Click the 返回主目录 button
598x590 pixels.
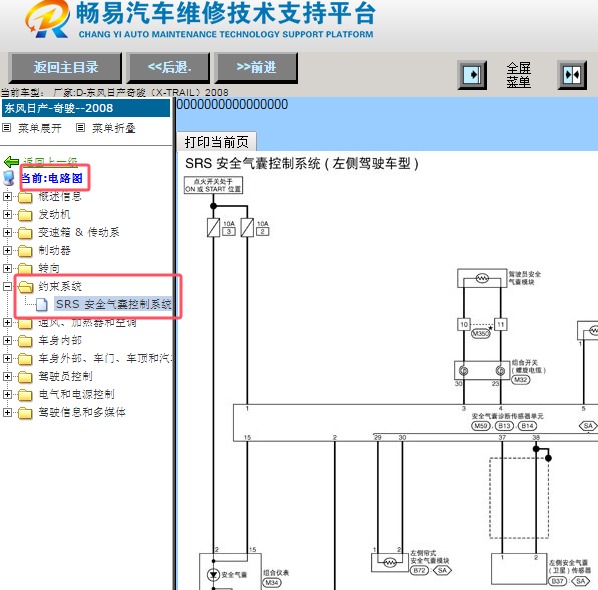tap(65, 68)
